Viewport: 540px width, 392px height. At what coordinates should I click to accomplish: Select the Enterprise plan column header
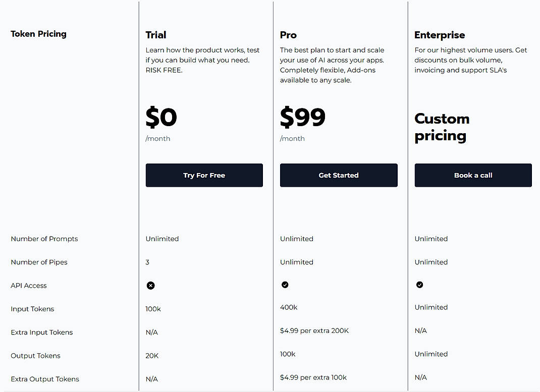(x=440, y=35)
